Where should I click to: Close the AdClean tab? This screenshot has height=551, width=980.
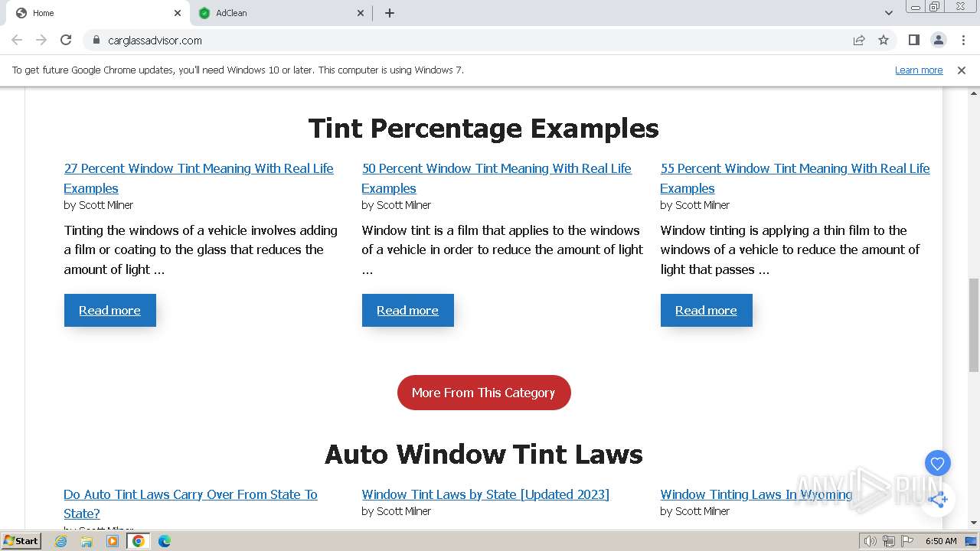pyautogui.click(x=361, y=13)
